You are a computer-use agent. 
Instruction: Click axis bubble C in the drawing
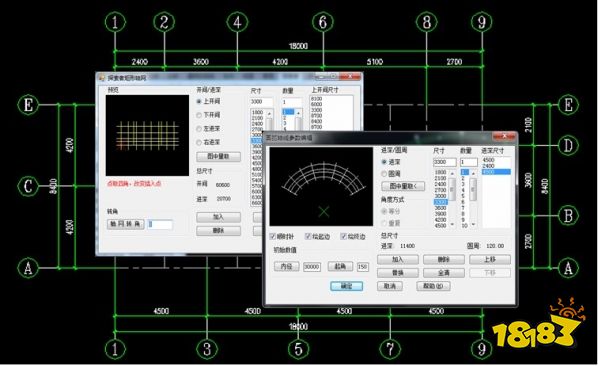[28, 186]
